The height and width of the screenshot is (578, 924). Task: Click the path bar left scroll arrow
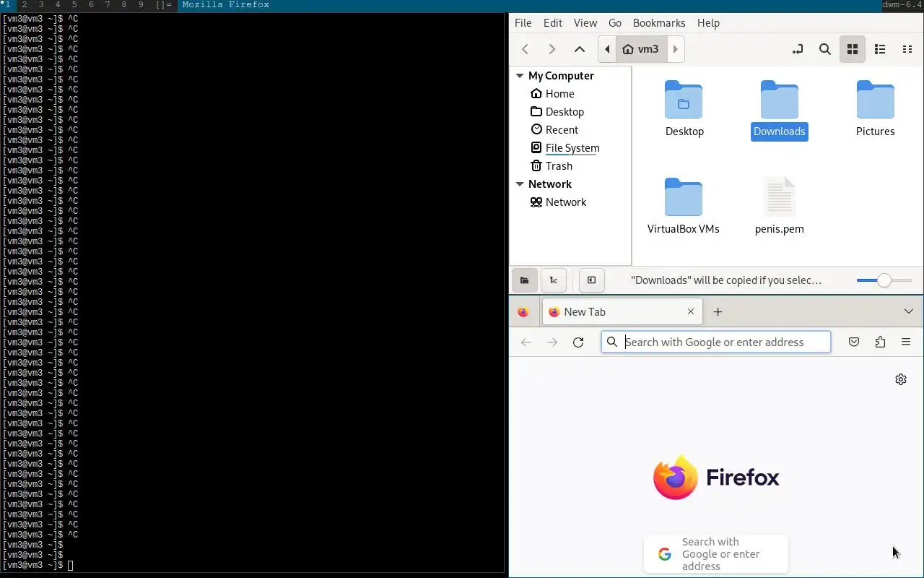pos(607,49)
